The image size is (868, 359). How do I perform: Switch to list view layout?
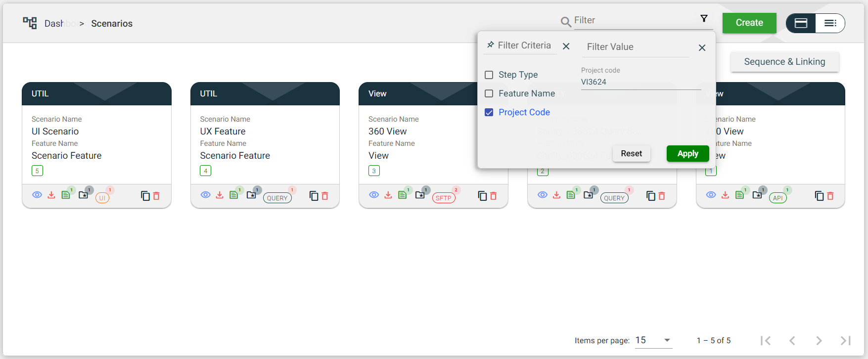point(830,23)
